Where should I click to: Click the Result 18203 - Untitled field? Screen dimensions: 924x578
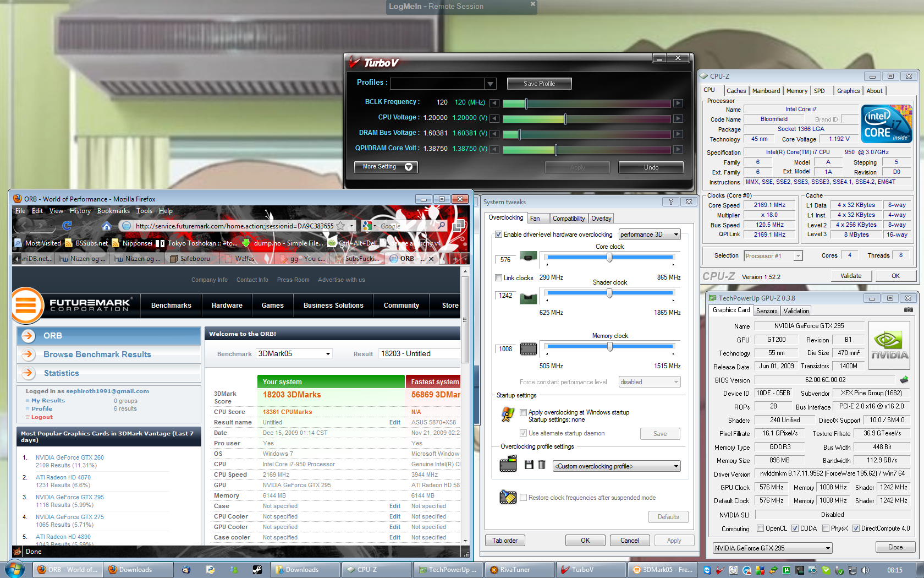420,354
